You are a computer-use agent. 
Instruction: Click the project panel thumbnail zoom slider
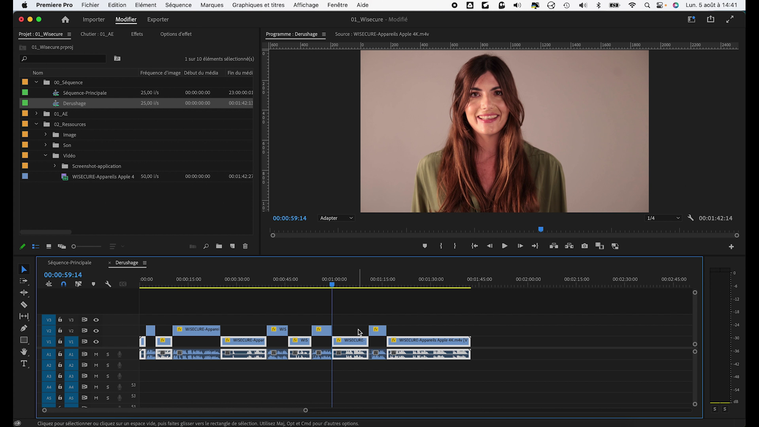pos(74,246)
